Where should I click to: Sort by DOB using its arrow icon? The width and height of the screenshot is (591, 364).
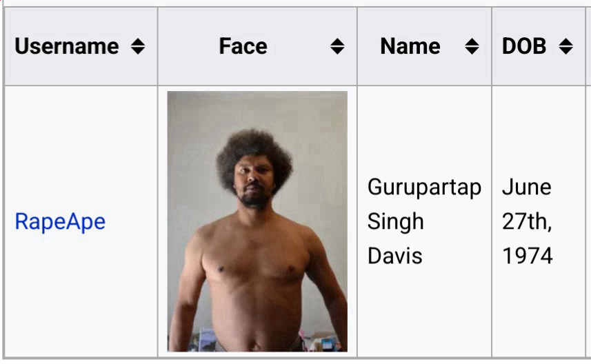pyautogui.click(x=565, y=46)
